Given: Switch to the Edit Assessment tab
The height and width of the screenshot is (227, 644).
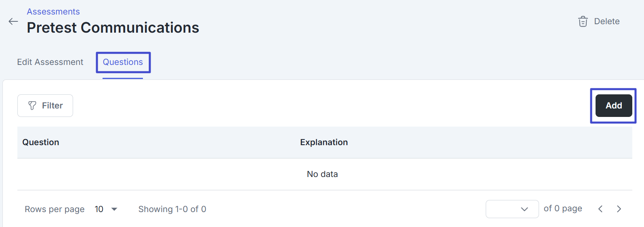Looking at the screenshot, I should point(50,62).
